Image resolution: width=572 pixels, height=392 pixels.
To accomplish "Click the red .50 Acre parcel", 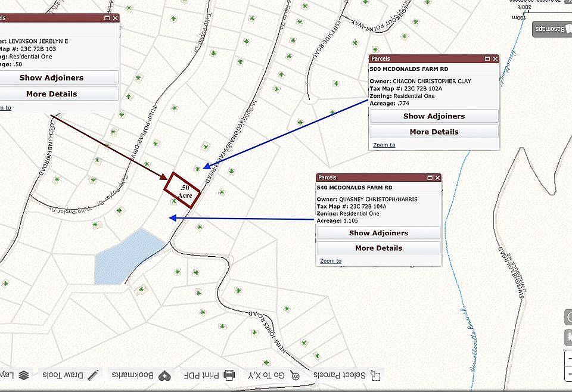I will (183, 190).
